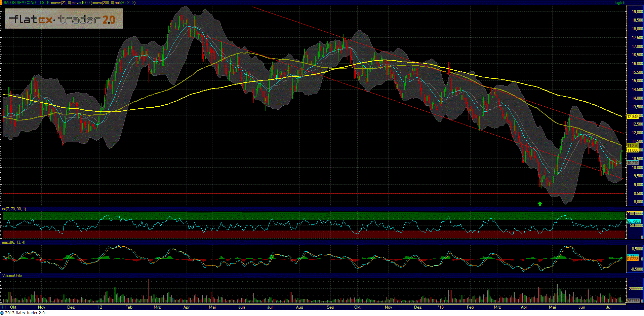Click the Aug month label on time axis

pyautogui.click(x=299, y=307)
